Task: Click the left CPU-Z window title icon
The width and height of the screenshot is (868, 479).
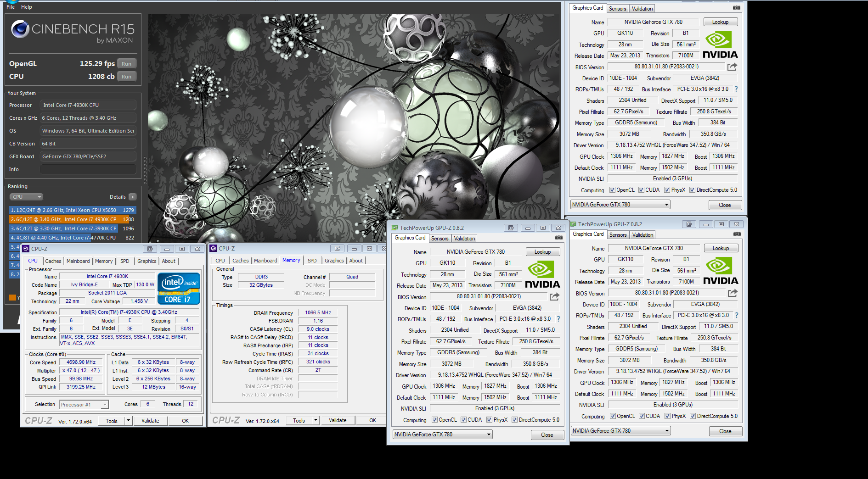Action: coord(26,249)
